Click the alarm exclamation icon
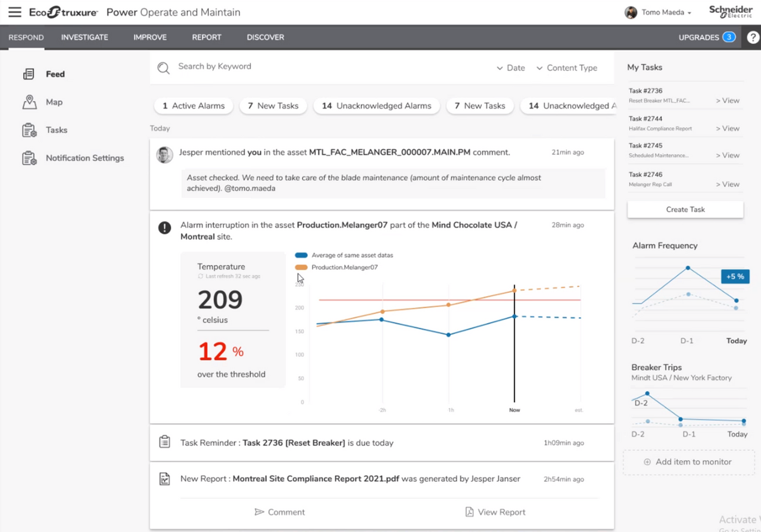This screenshot has width=761, height=532. click(165, 228)
